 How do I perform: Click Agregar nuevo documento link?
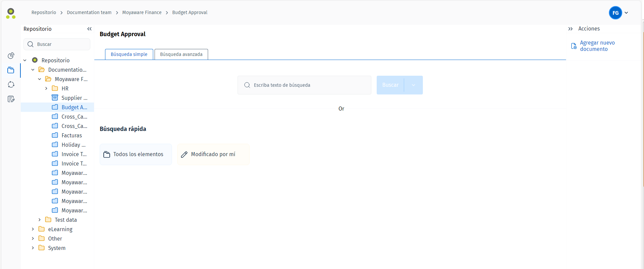point(597,46)
